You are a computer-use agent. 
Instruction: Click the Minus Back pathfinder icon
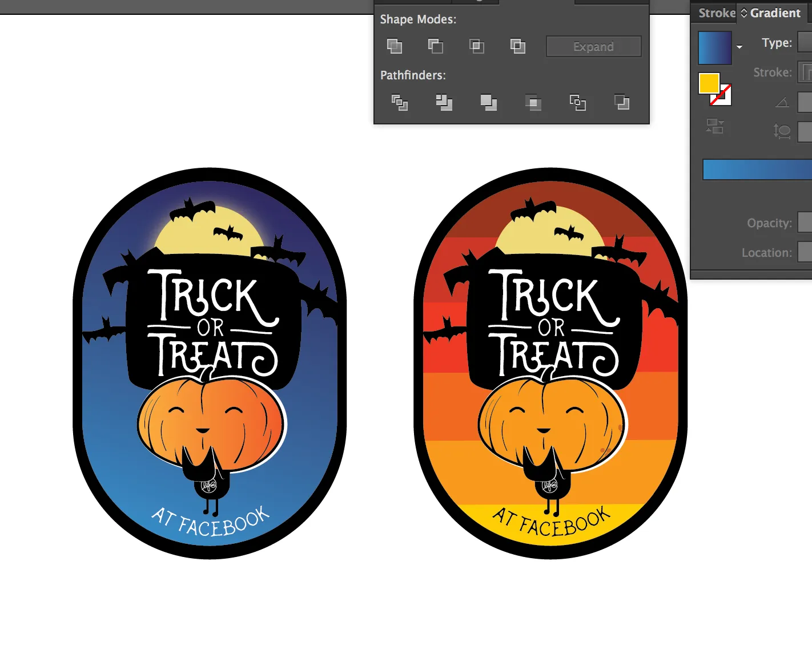coord(622,103)
